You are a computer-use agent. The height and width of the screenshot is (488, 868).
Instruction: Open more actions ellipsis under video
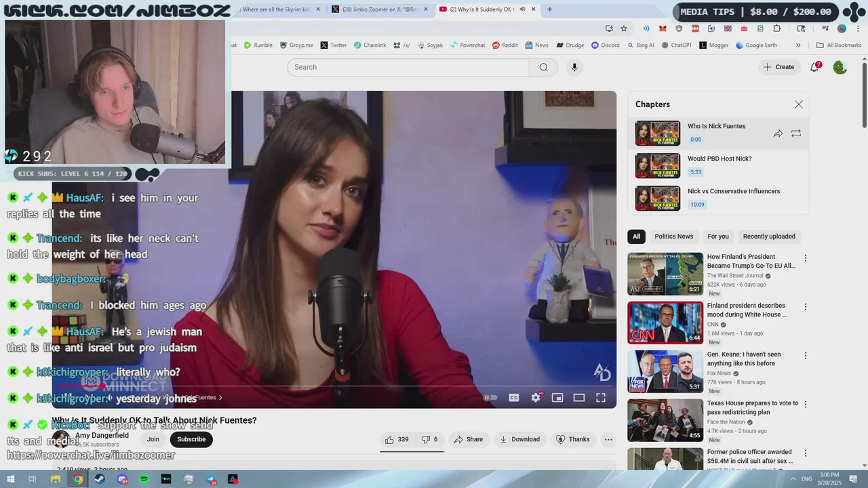click(608, 439)
